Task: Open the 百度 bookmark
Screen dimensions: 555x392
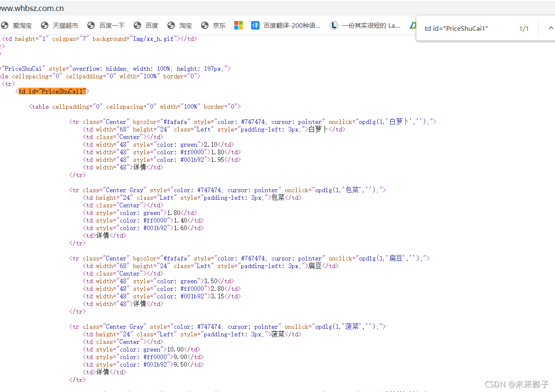Action: tap(146, 26)
